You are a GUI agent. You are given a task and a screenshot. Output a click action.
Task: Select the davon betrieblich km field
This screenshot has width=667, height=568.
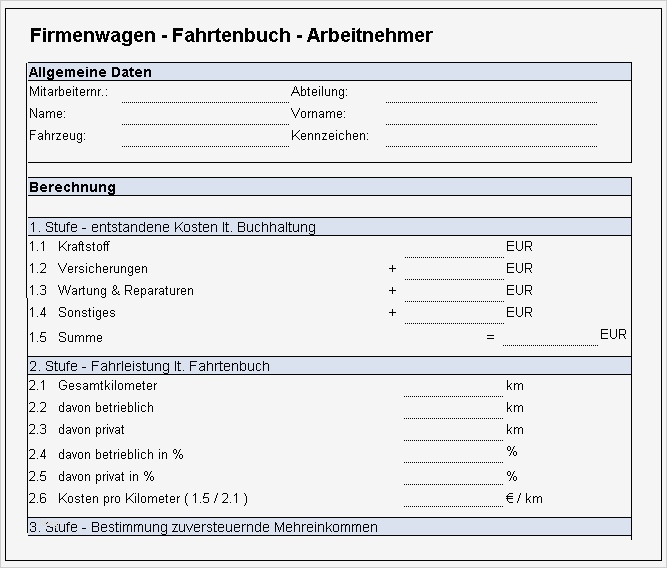coord(453,408)
